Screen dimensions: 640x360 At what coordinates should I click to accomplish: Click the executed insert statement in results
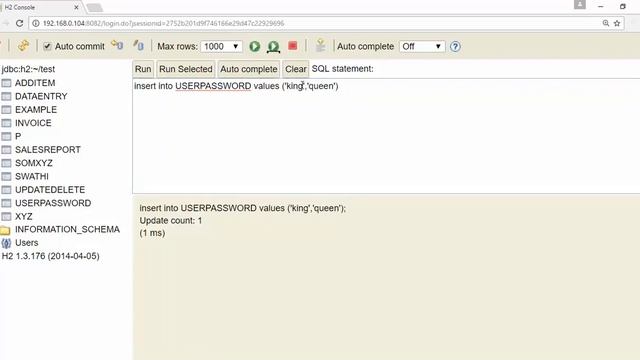(242, 208)
